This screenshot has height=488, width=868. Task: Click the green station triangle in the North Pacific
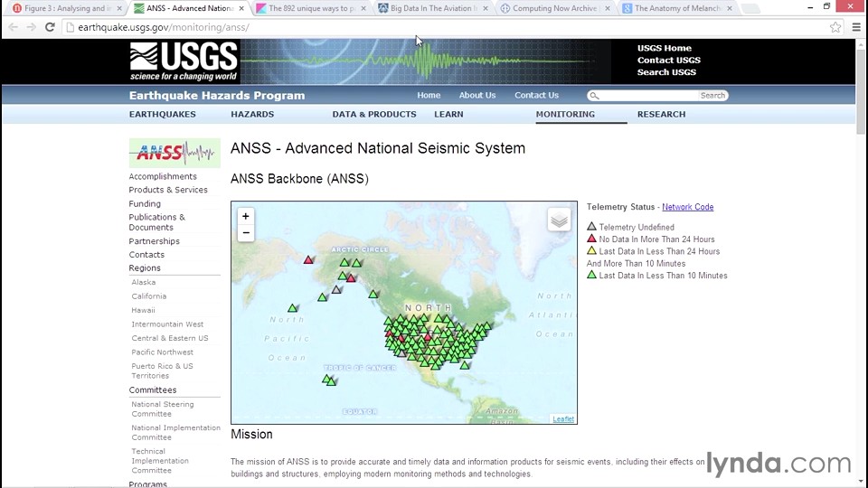point(292,307)
